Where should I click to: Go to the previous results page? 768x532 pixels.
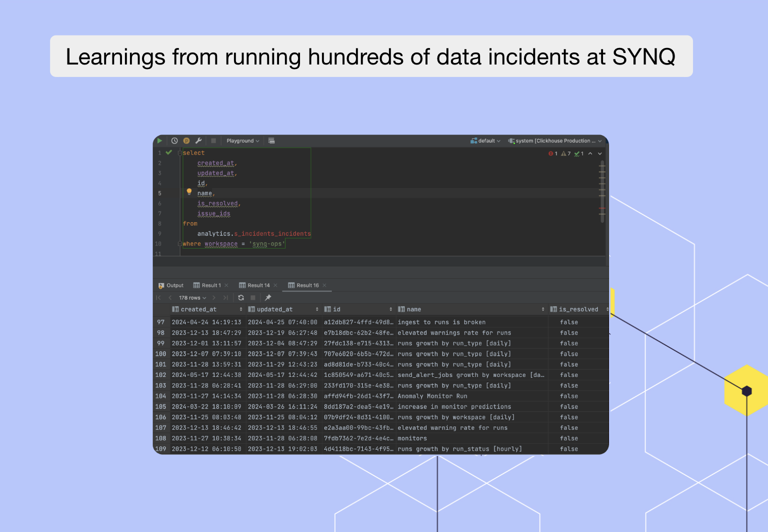(x=170, y=297)
